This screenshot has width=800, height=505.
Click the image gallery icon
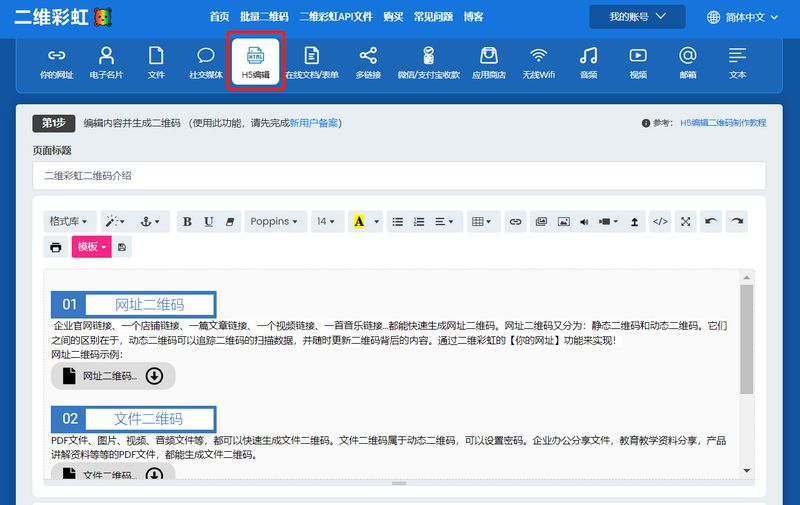(x=541, y=221)
